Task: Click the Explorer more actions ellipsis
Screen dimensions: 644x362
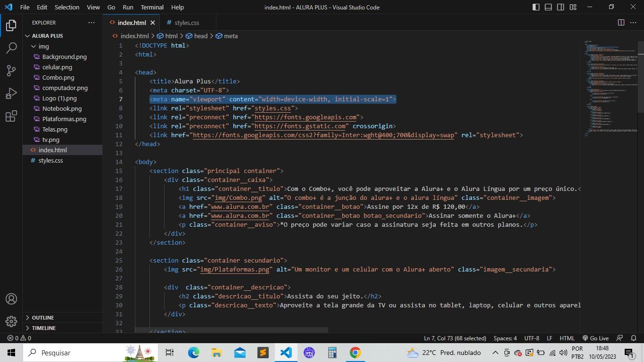Action: [91, 23]
